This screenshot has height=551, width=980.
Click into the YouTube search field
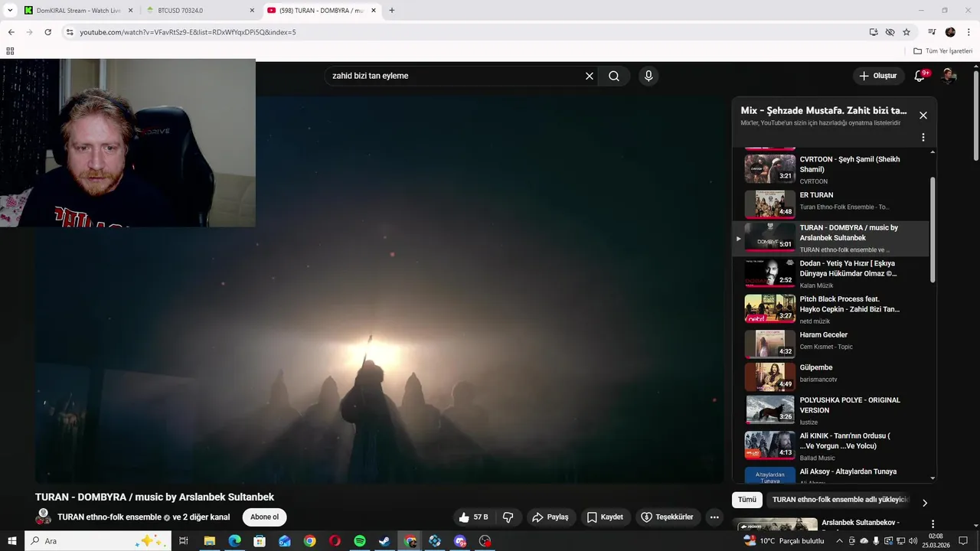[456, 76]
